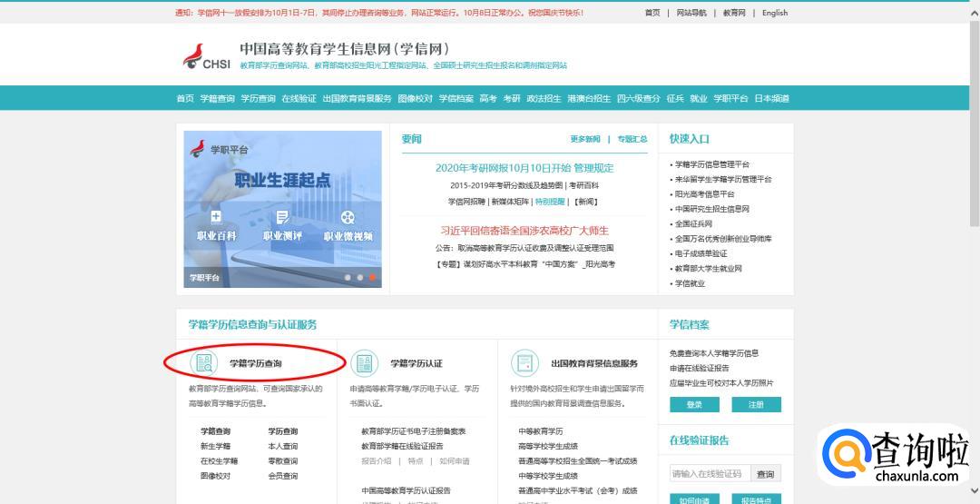
Task: Go to 首页 in teal navigation bar
Action: click(x=185, y=99)
